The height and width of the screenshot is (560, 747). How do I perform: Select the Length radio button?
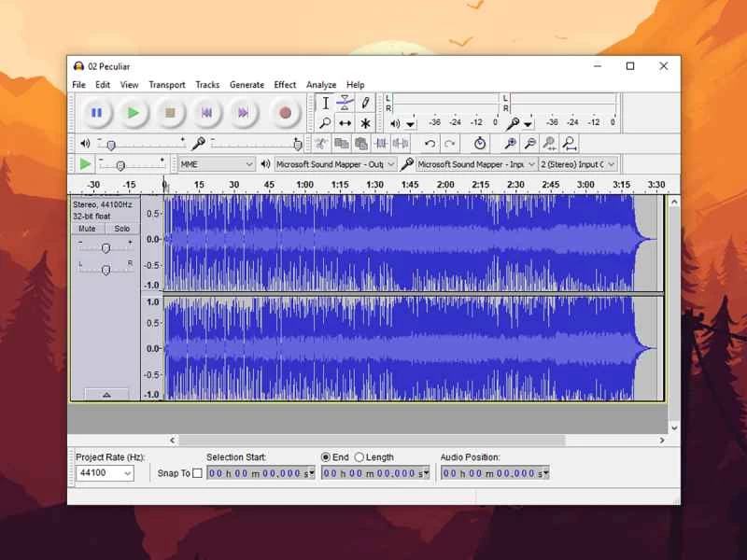point(359,457)
